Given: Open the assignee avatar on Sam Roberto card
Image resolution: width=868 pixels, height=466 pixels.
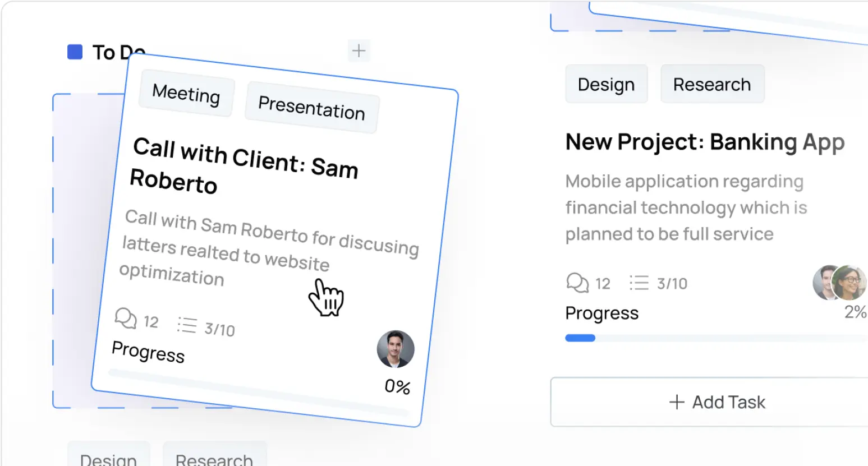Looking at the screenshot, I should pyautogui.click(x=395, y=349).
